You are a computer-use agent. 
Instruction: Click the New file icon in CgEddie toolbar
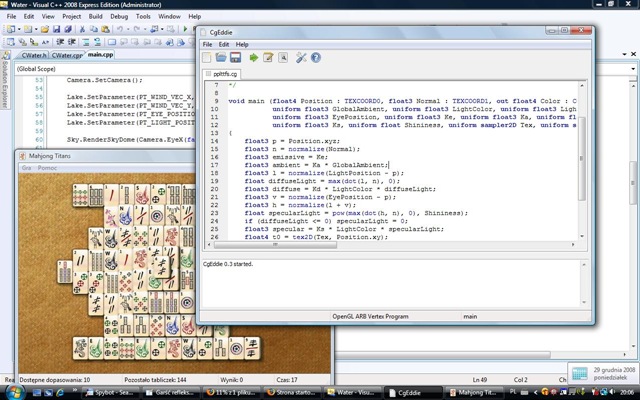click(207, 58)
